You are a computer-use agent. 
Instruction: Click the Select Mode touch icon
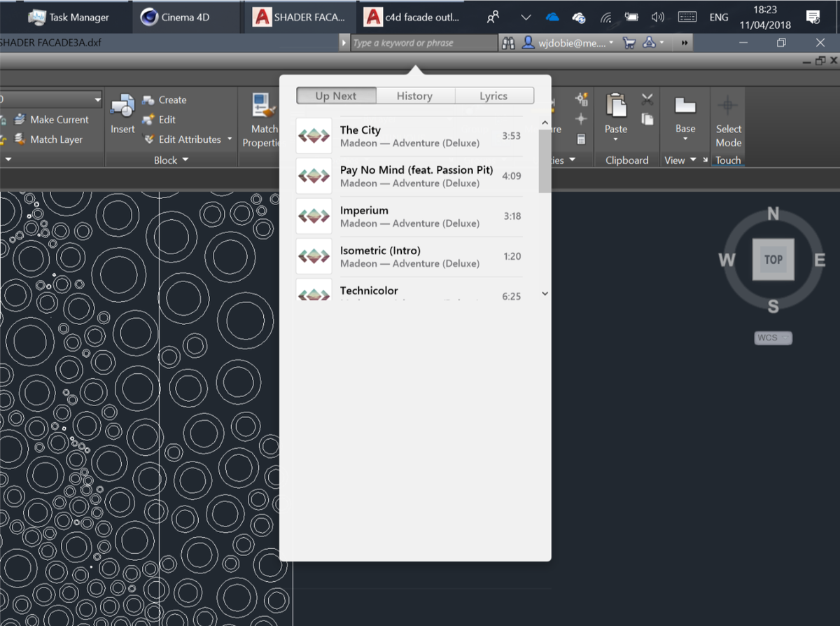[x=728, y=106]
